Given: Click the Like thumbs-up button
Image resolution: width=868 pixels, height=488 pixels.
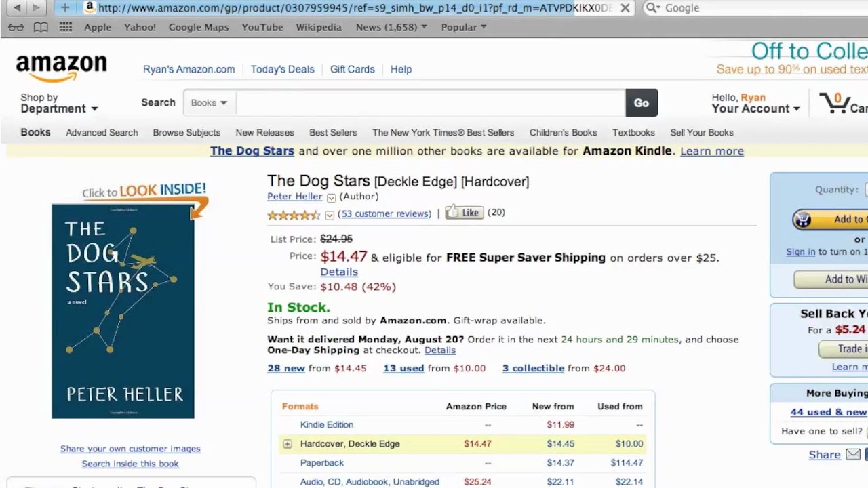Looking at the screenshot, I should tap(464, 213).
